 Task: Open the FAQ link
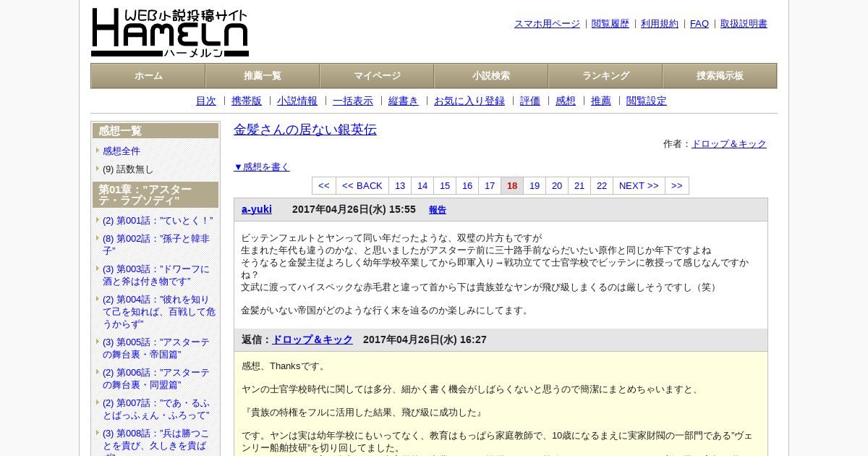(699, 24)
